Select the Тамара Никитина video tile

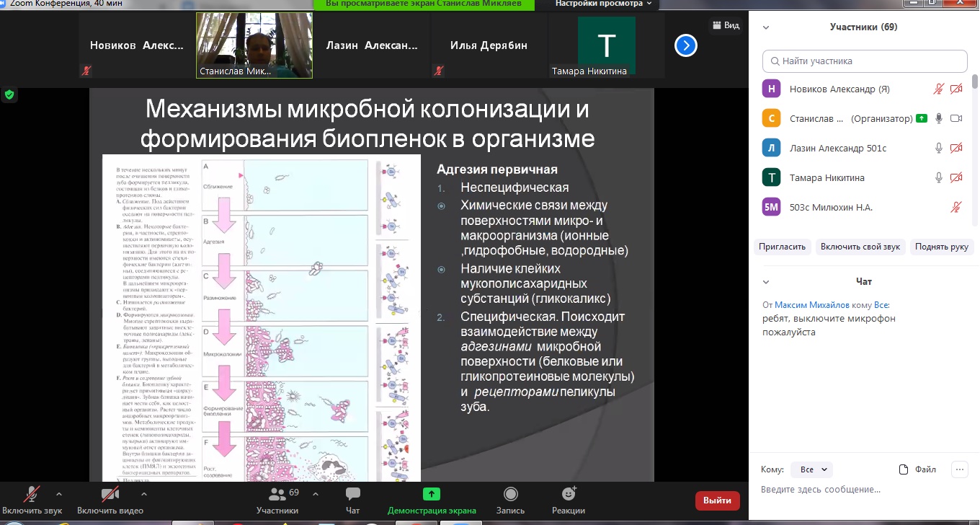click(606, 45)
